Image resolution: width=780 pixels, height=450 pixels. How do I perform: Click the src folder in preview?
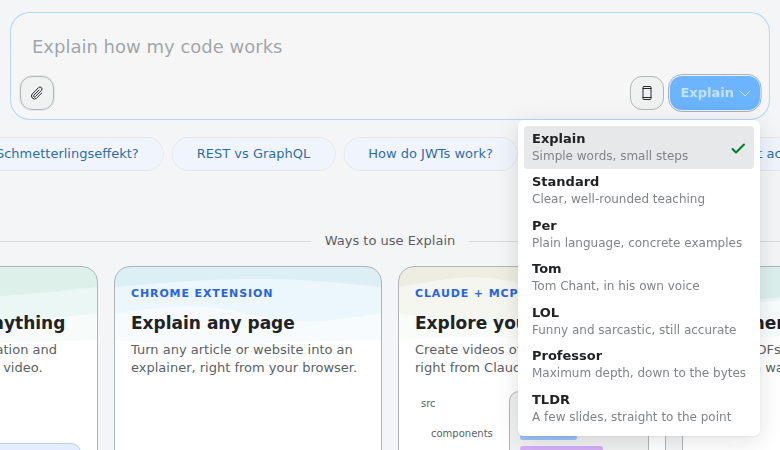click(428, 403)
